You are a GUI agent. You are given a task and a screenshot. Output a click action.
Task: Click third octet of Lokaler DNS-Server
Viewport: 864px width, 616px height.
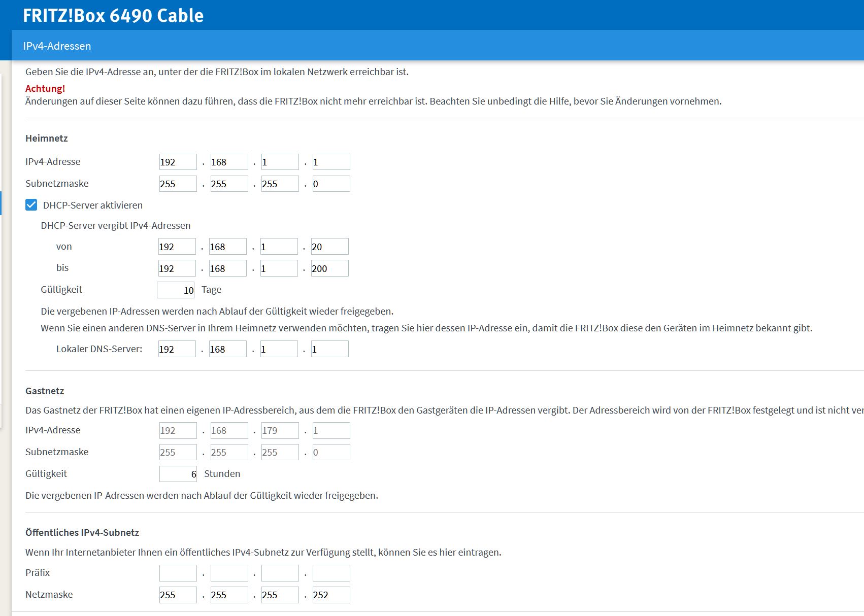click(279, 349)
